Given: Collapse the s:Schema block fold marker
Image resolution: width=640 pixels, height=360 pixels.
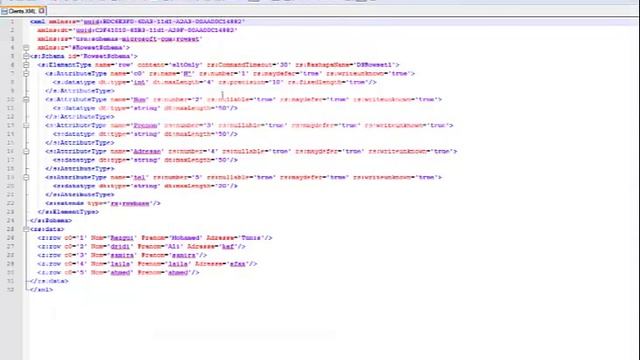Looking at the screenshot, I should (26, 56).
